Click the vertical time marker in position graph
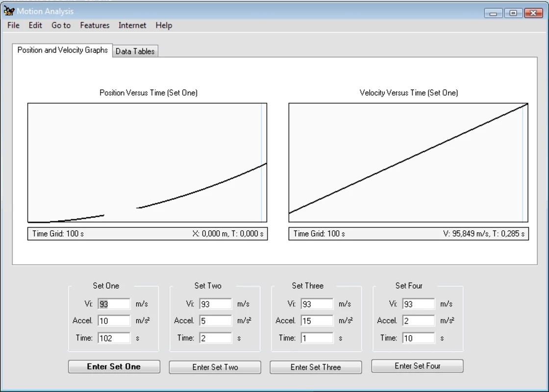Image resolution: width=549 pixels, height=392 pixels. 261,162
